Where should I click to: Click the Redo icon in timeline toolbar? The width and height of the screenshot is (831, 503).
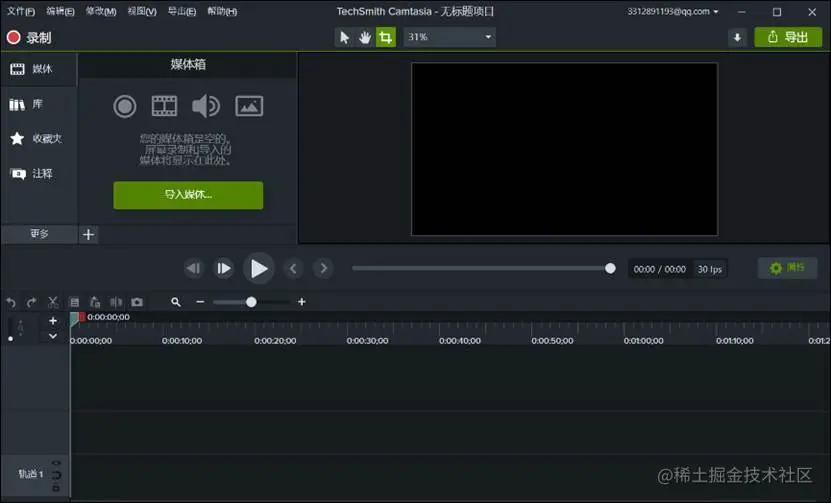click(x=32, y=302)
